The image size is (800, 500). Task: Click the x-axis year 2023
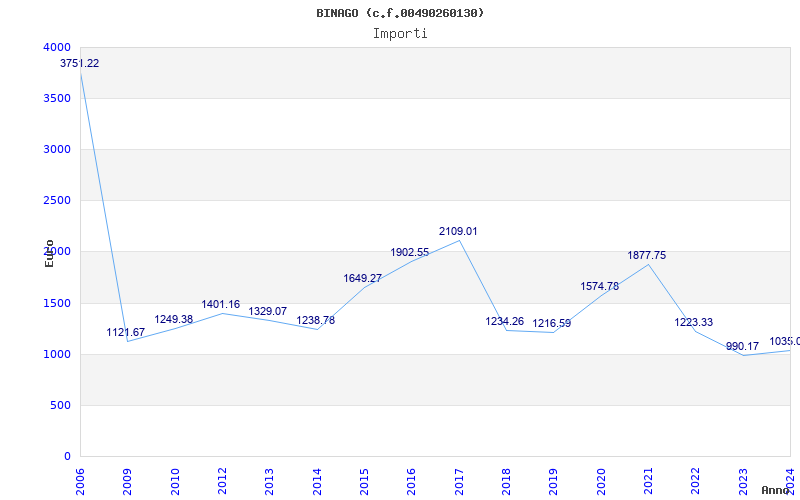pyautogui.click(x=743, y=482)
